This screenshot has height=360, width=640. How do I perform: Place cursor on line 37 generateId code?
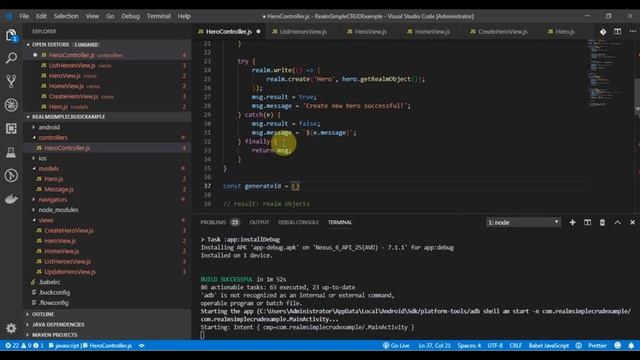tap(261, 186)
